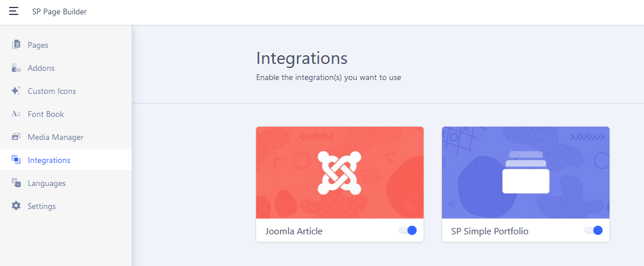The image size is (644, 266).
Task: Click the Pages sidebar icon
Action: [x=16, y=45]
